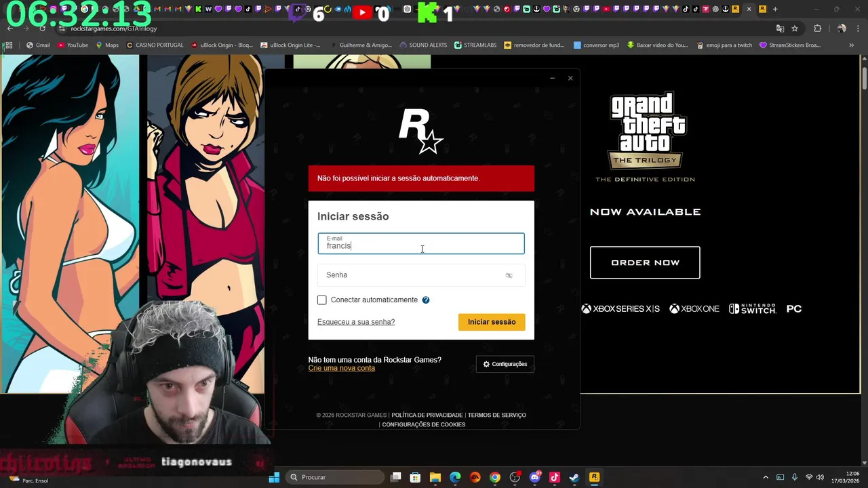Click the microphone icon in system tray
The image size is (868, 488).
pyautogui.click(x=794, y=477)
